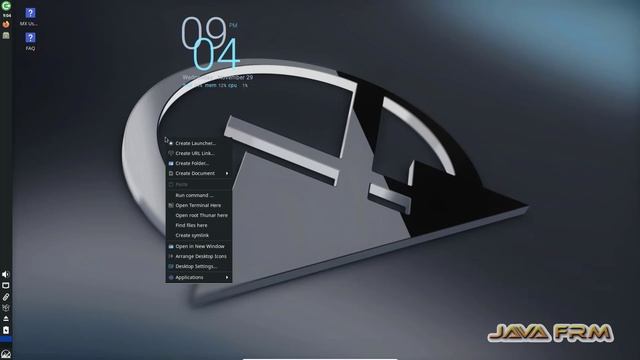Select Arrange Desktop Icons entry
Screen dimensions: 640x360
pos(199,256)
